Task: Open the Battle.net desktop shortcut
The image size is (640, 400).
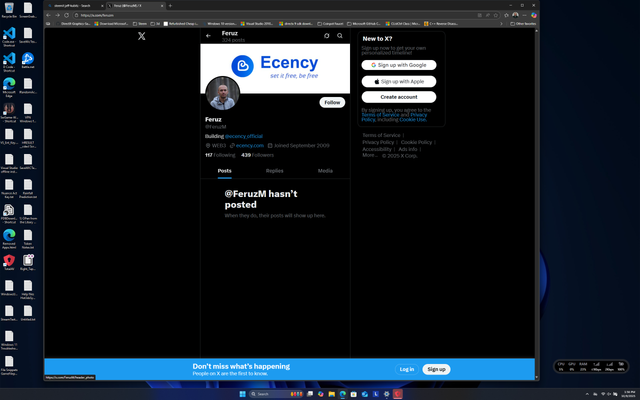Action: point(28,60)
